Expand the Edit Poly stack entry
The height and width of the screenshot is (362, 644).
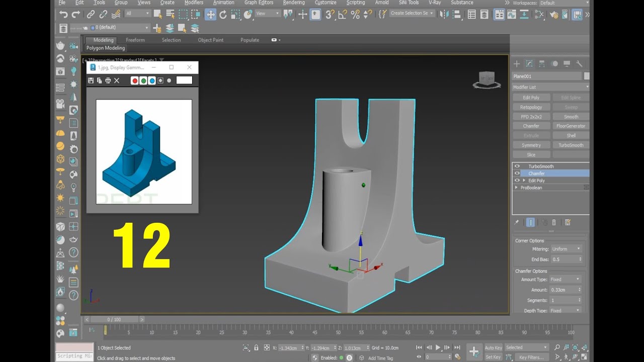pyautogui.click(x=524, y=180)
